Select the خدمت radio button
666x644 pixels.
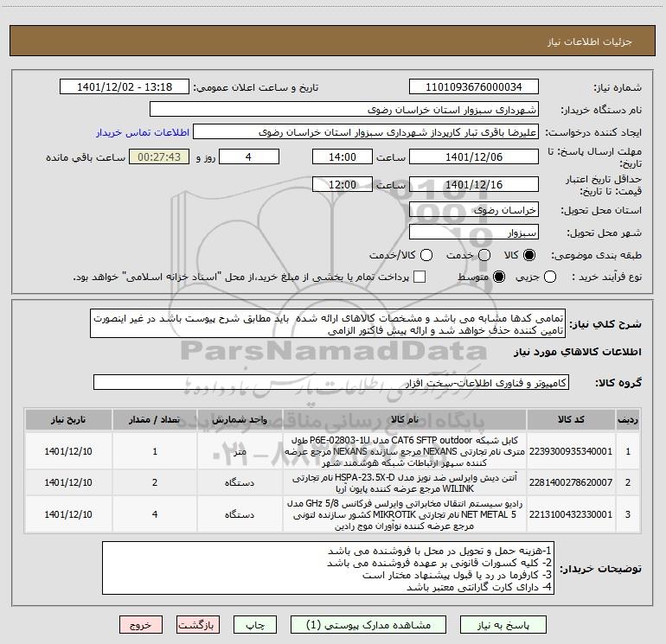pos(484,255)
